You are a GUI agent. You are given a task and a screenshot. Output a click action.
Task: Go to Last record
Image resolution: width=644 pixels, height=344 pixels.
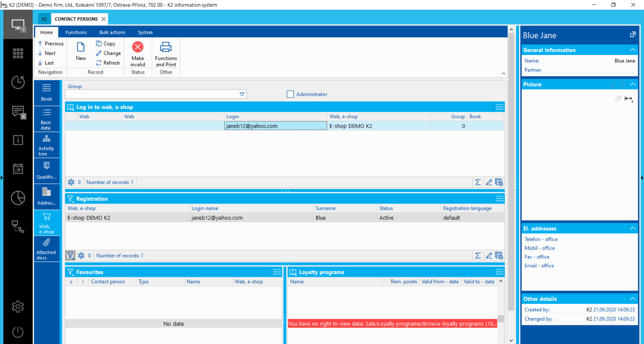coord(46,63)
